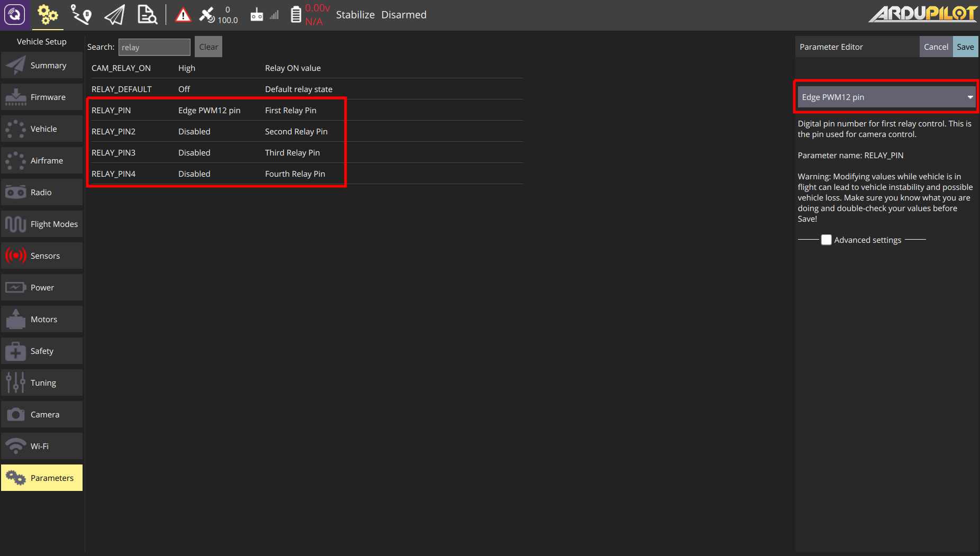The width and height of the screenshot is (980, 556).
Task: Open the Tuning setup page
Action: pyautogui.click(x=42, y=383)
